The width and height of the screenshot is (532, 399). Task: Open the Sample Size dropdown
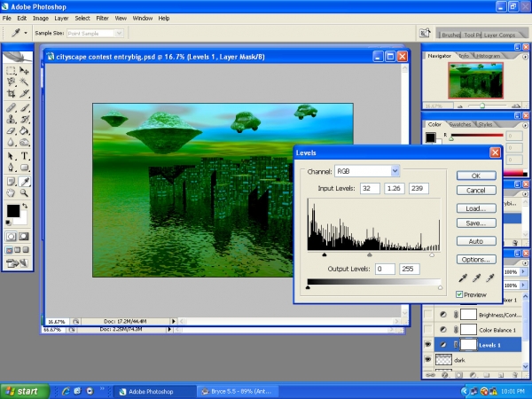coord(119,34)
